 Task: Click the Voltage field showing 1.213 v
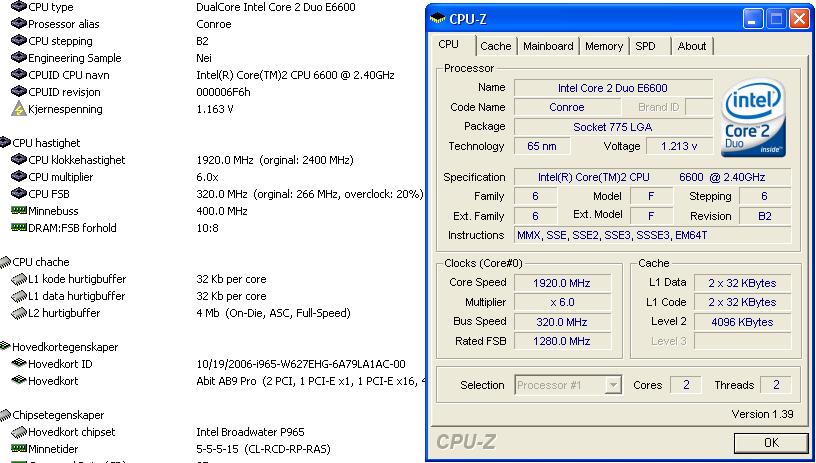pos(679,146)
